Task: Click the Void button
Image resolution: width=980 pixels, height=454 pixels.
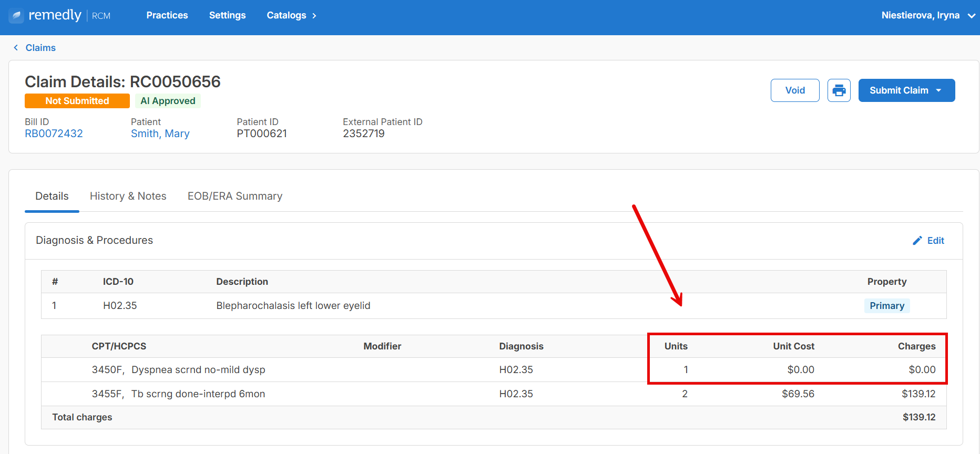Action: pos(795,90)
